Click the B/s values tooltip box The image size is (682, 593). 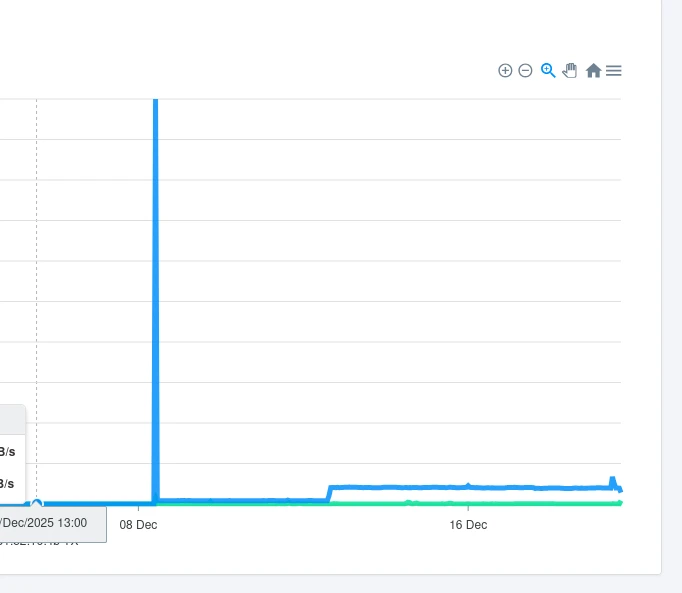tap(10, 466)
